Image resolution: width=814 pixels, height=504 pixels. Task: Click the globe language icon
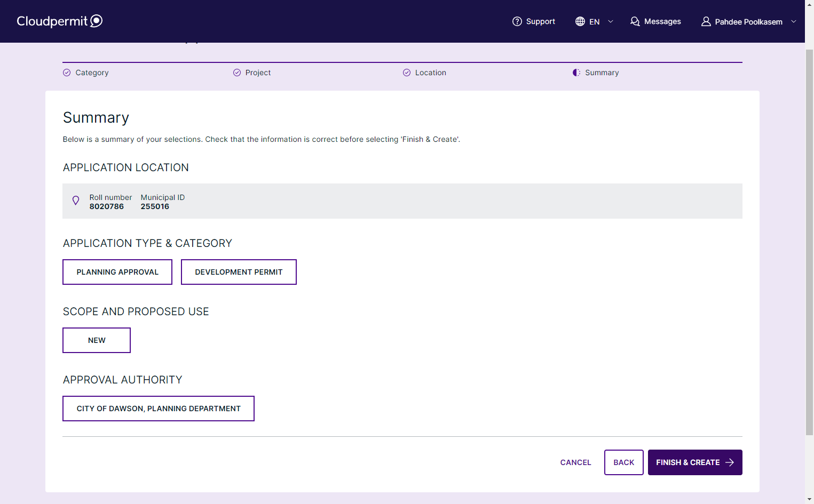click(x=580, y=21)
